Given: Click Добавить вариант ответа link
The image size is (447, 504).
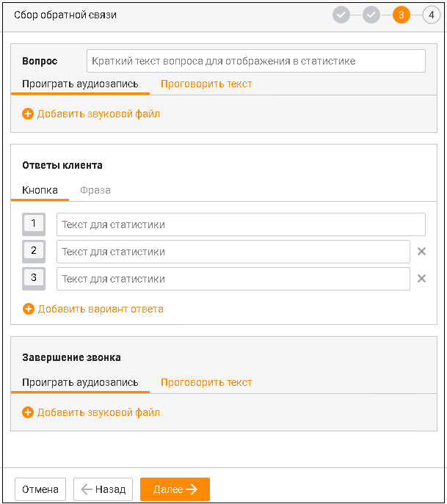Looking at the screenshot, I should click(x=101, y=309).
